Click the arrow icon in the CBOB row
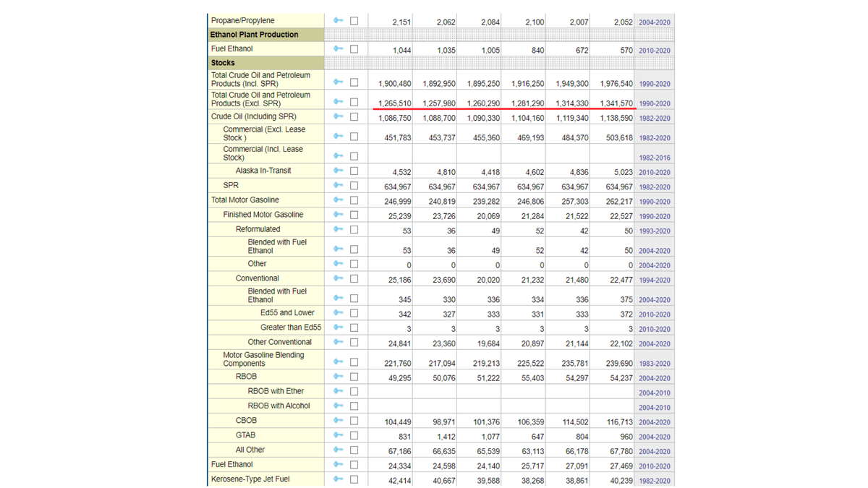Viewport: 868px width, 488px height. [338, 421]
